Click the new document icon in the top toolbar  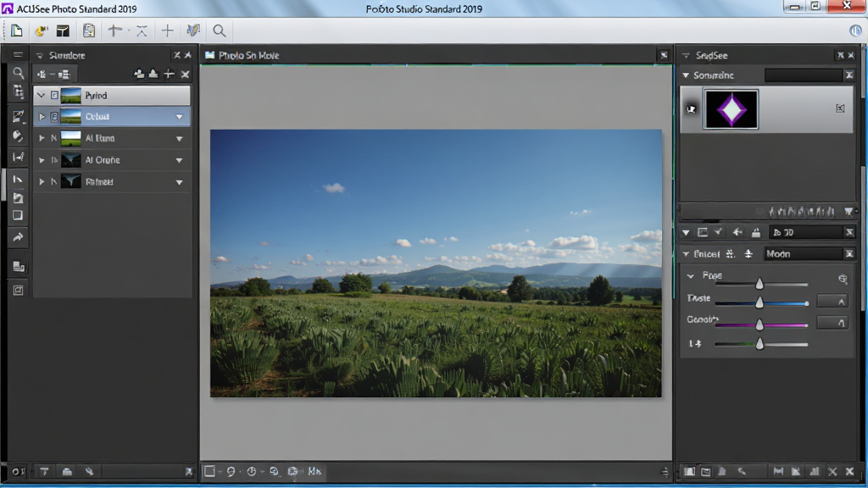(x=17, y=31)
